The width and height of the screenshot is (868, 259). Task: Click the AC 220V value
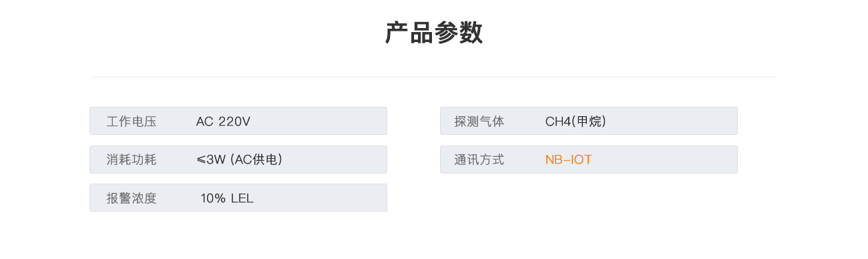click(223, 121)
